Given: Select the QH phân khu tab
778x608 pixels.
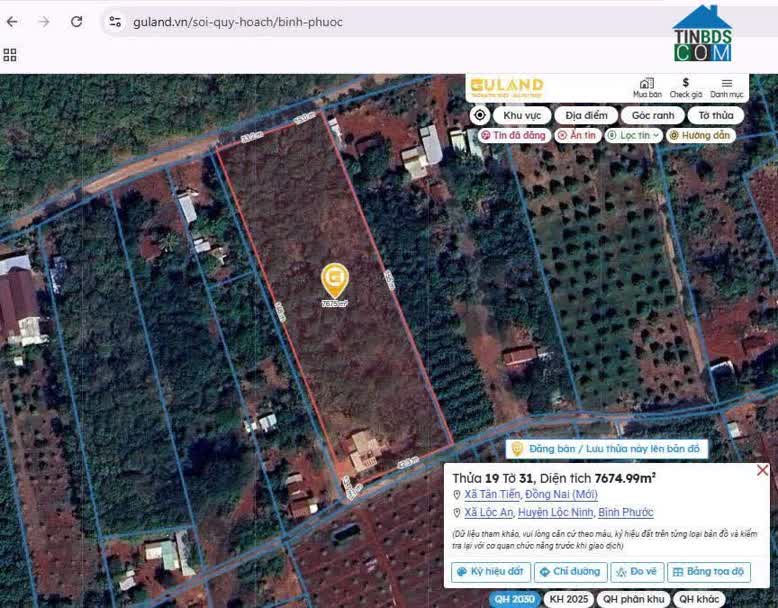Looking at the screenshot, I should pos(632,599).
